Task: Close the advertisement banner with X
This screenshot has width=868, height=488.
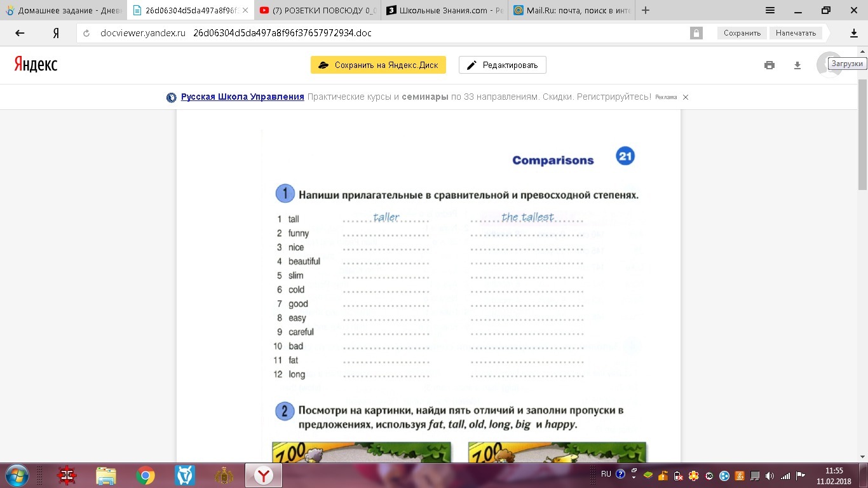Action: tap(686, 97)
